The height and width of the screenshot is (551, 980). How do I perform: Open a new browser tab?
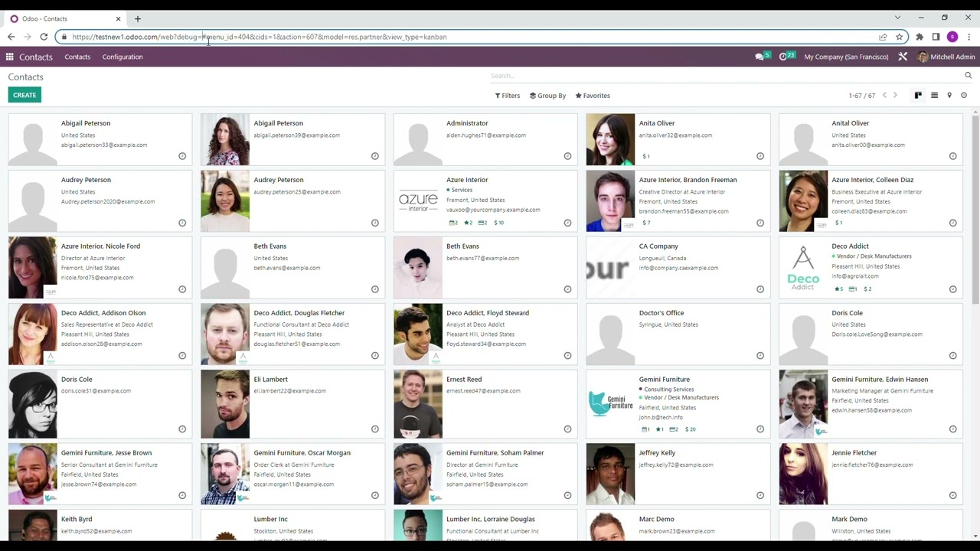click(138, 18)
